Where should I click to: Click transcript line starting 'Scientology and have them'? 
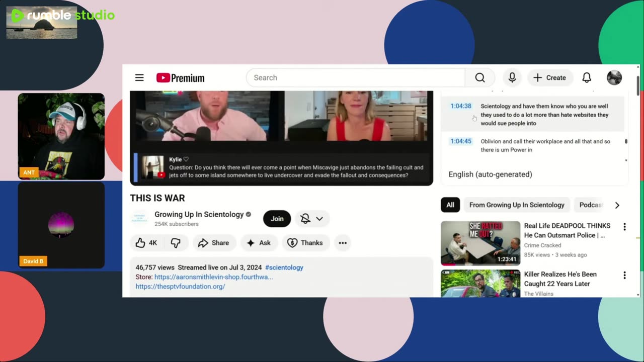pyautogui.click(x=544, y=115)
